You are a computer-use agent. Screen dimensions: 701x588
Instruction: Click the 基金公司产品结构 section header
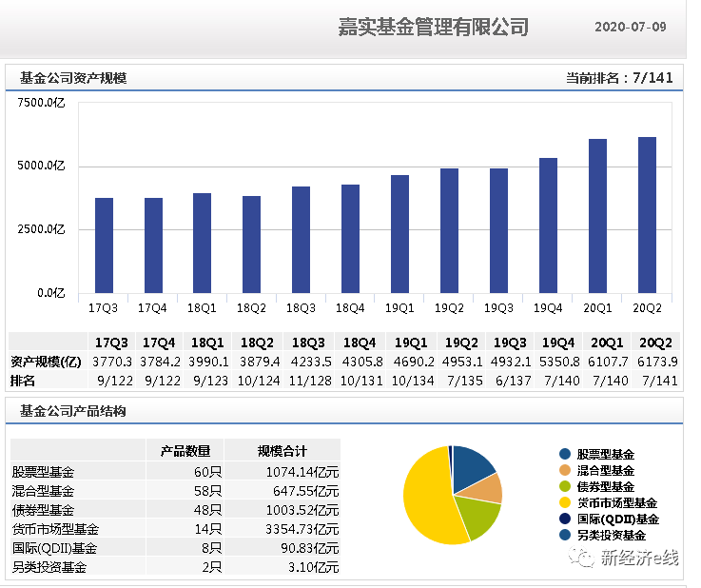click(73, 410)
